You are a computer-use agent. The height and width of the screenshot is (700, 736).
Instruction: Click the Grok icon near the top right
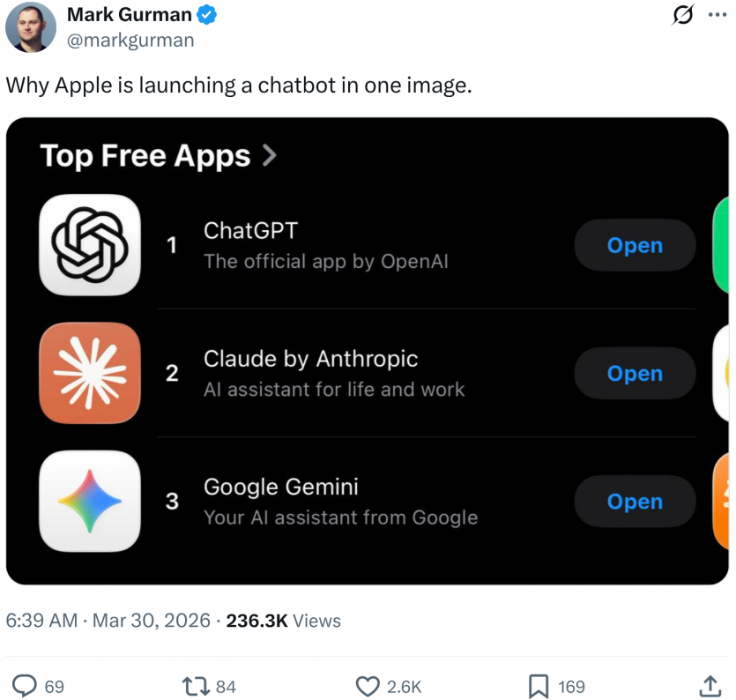click(x=683, y=15)
